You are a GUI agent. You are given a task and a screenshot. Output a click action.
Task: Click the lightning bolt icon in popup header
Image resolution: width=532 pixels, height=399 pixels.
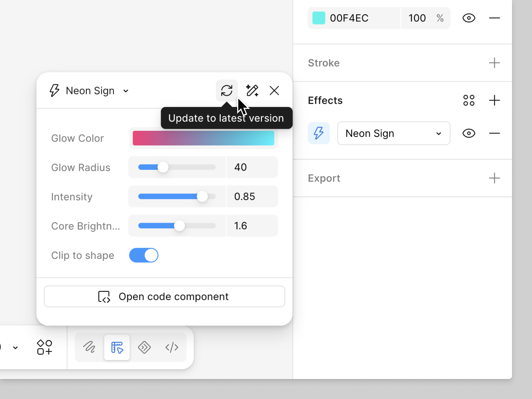coord(54,91)
